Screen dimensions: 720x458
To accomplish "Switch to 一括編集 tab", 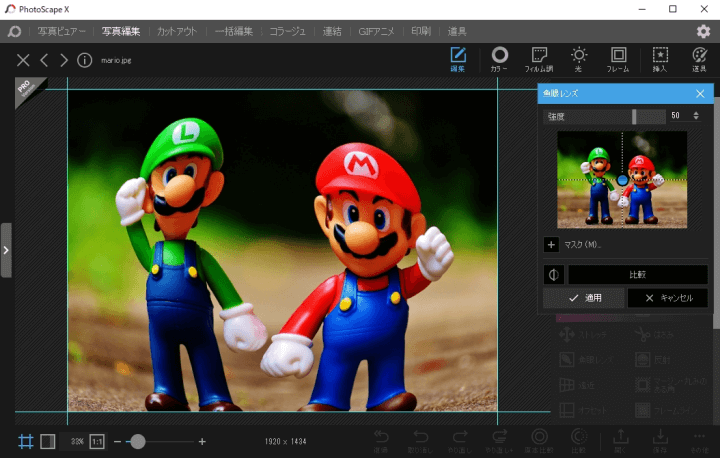I will [234, 31].
